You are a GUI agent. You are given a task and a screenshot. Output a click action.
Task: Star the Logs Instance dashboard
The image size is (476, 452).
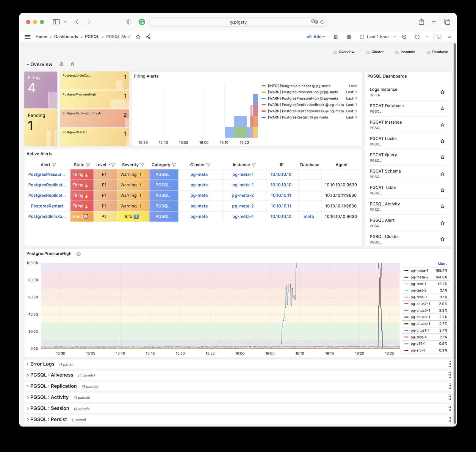pos(442,92)
